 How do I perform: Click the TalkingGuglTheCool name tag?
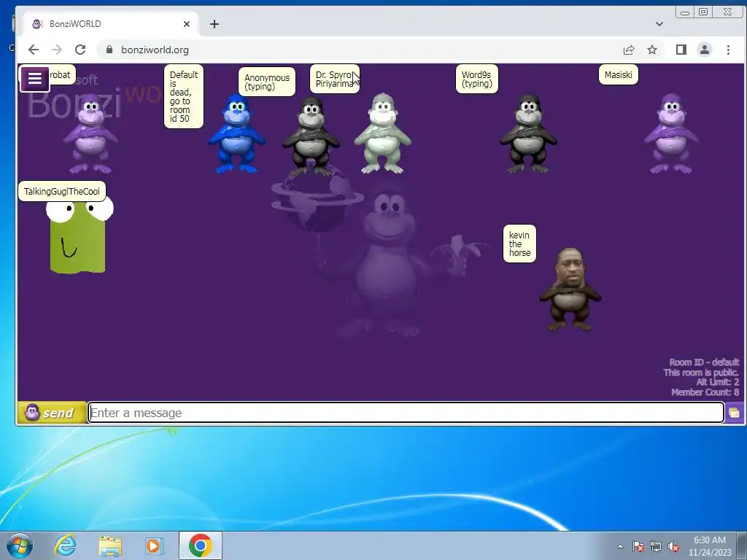(62, 192)
